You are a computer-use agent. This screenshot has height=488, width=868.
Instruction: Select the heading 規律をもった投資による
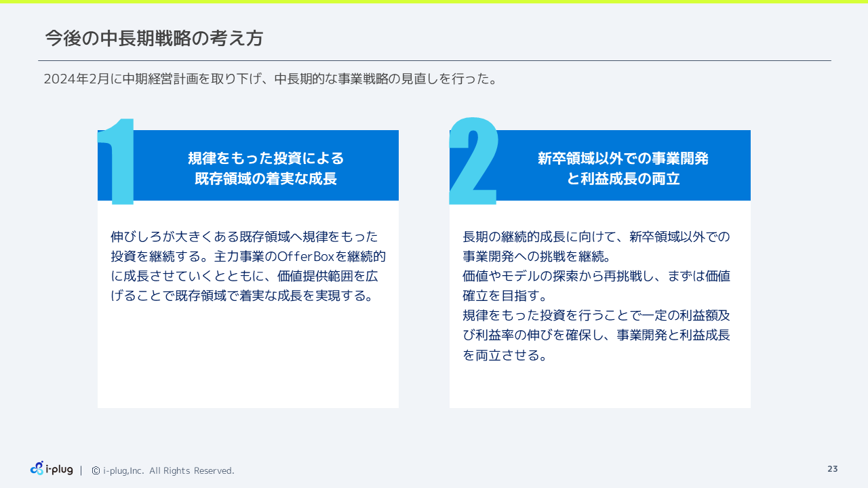tap(266, 159)
